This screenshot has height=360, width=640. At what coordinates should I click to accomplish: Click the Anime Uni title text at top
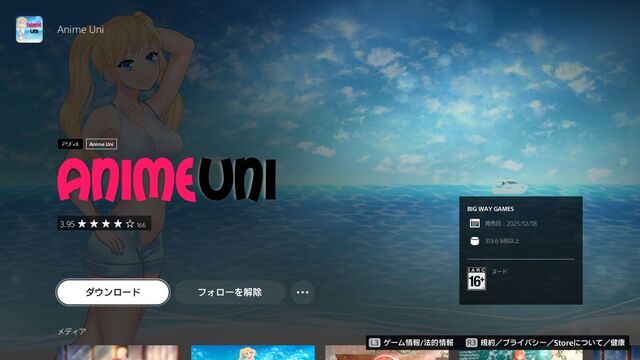tap(80, 29)
